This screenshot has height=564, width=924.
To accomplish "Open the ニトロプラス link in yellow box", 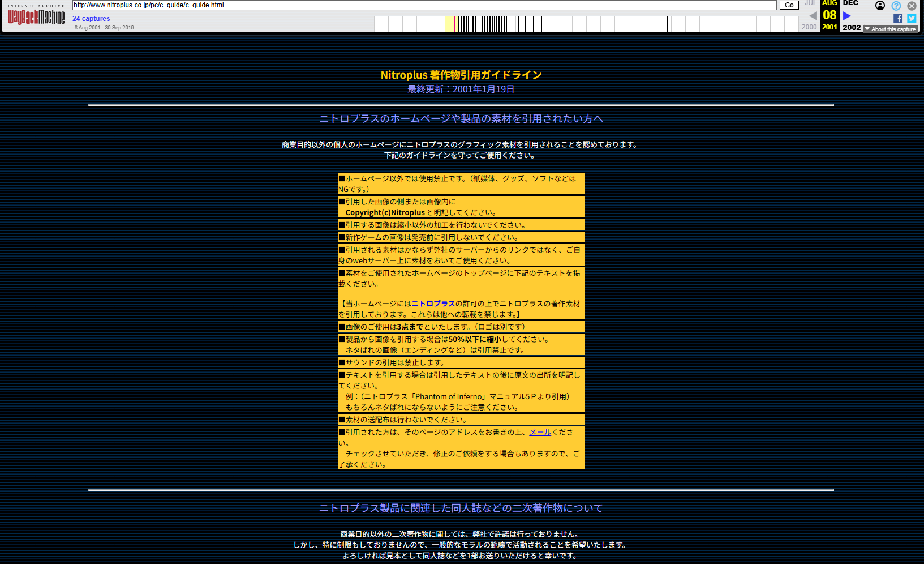I will point(433,304).
